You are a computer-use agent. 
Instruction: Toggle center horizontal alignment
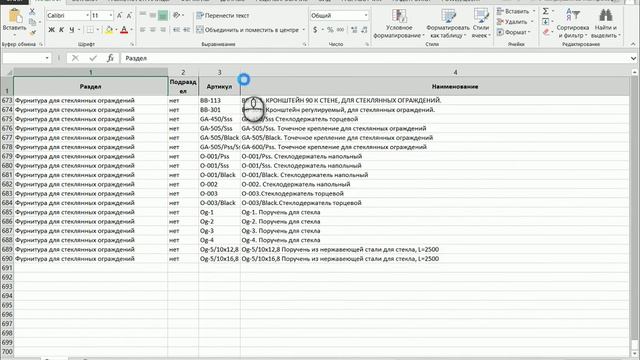point(153,30)
